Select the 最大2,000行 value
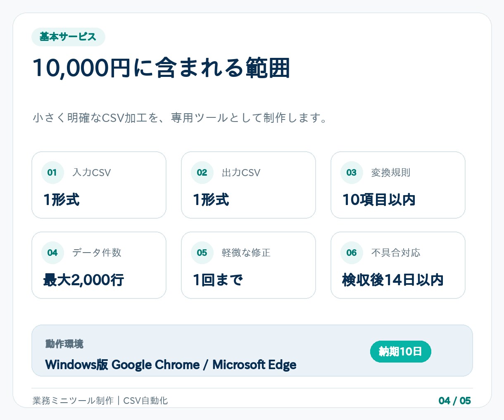 84,280
